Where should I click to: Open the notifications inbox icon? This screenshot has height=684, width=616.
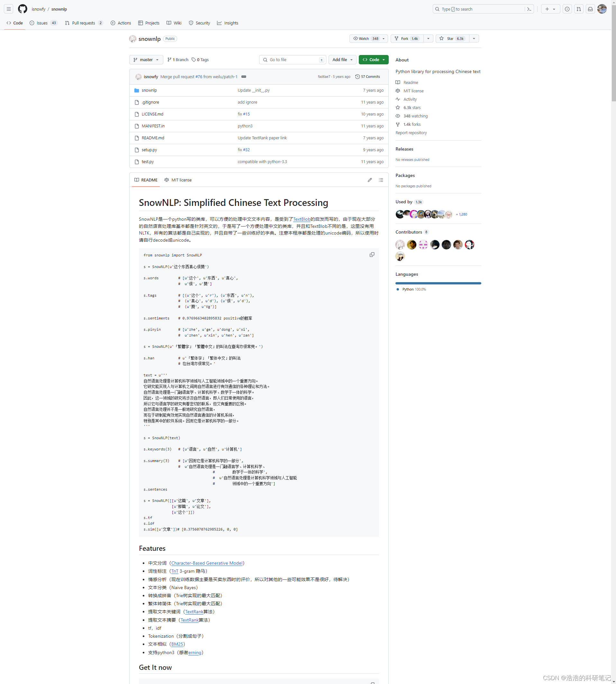coord(590,9)
